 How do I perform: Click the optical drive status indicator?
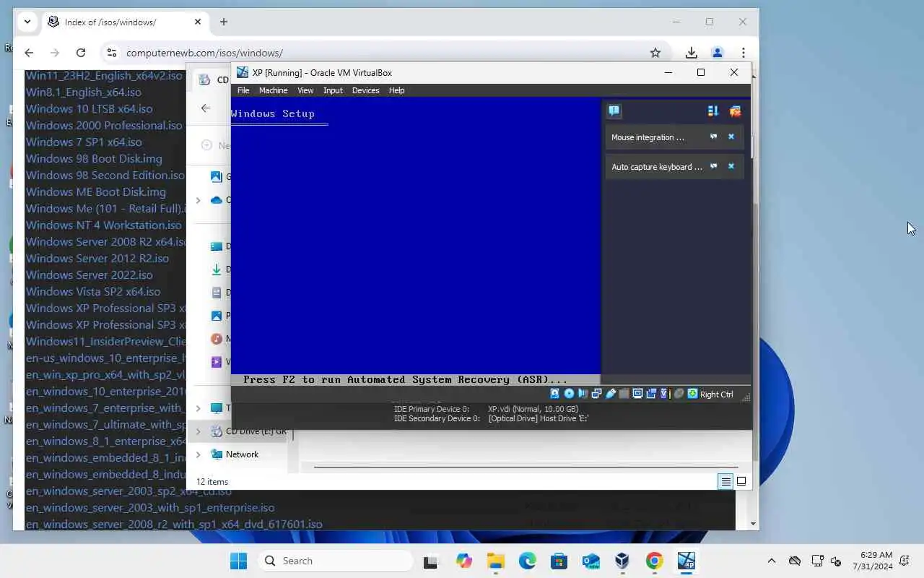pyautogui.click(x=569, y=394)
